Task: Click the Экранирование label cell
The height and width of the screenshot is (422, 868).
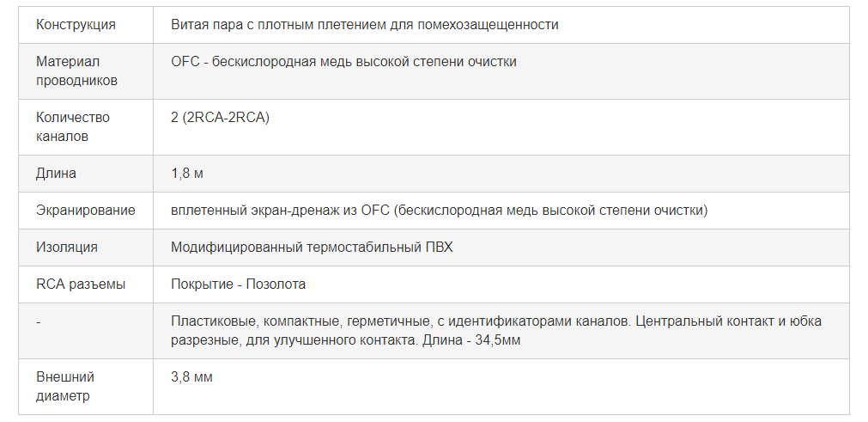Action: click(85, 211)
